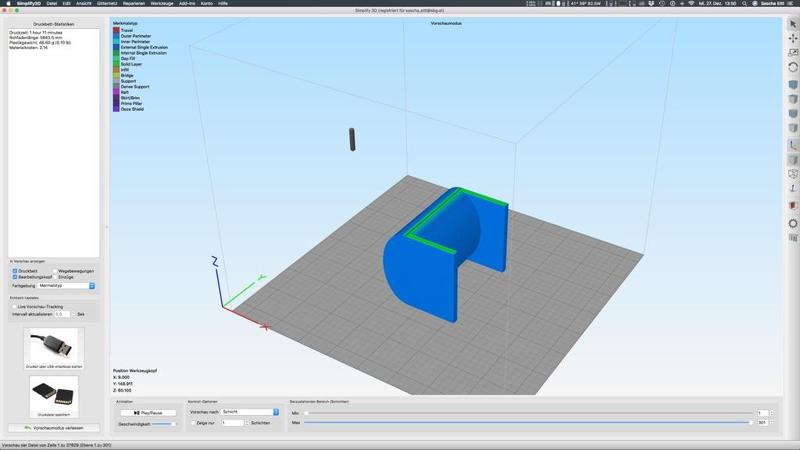Enable Live Vorschau-Tracking checkbox
The image size is (800, 450).
(14, 307)
